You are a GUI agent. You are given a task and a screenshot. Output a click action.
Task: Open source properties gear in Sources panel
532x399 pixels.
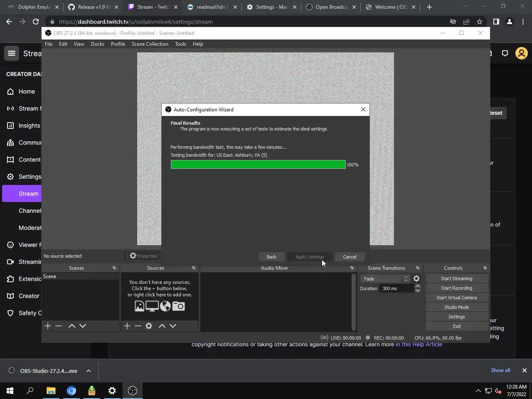click(149, 326)
